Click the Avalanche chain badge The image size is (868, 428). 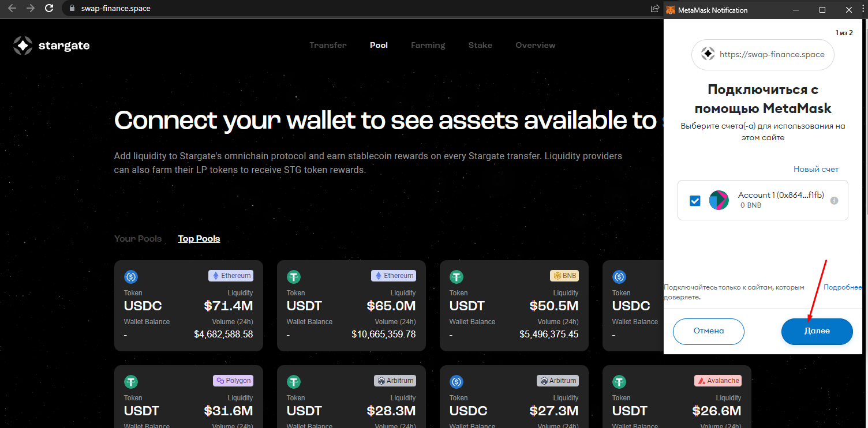[717, 381]
